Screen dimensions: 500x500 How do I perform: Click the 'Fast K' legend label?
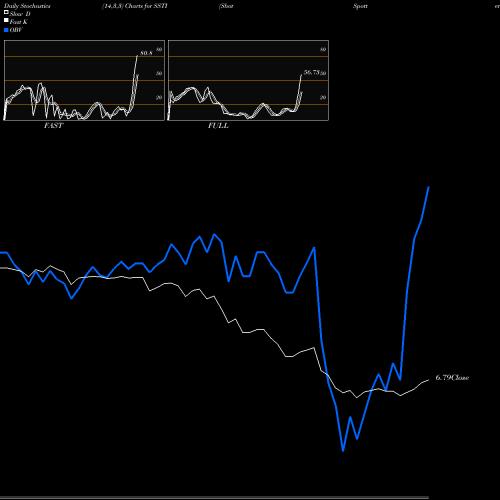[x=18, y=22]
